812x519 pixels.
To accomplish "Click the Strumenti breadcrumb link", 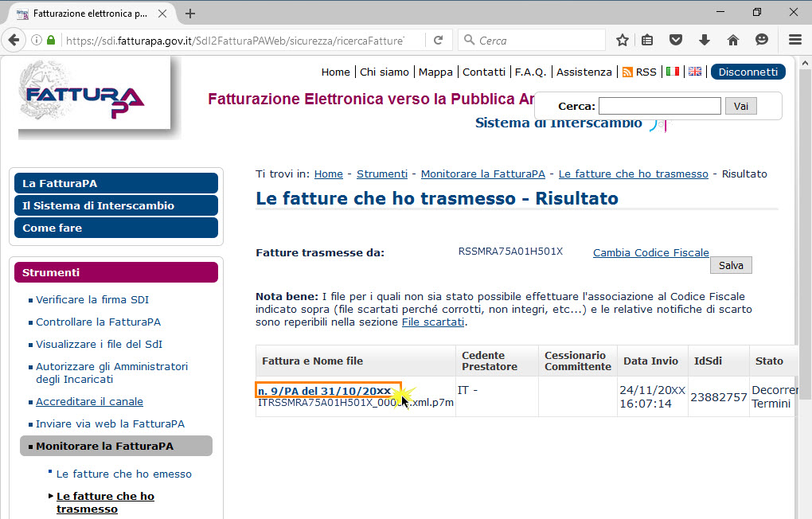I will coord(382,174).
